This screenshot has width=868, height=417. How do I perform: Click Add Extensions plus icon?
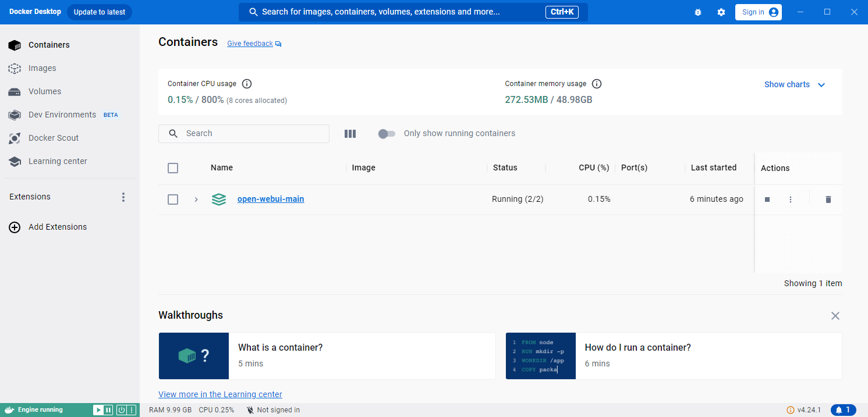[15, 227]
